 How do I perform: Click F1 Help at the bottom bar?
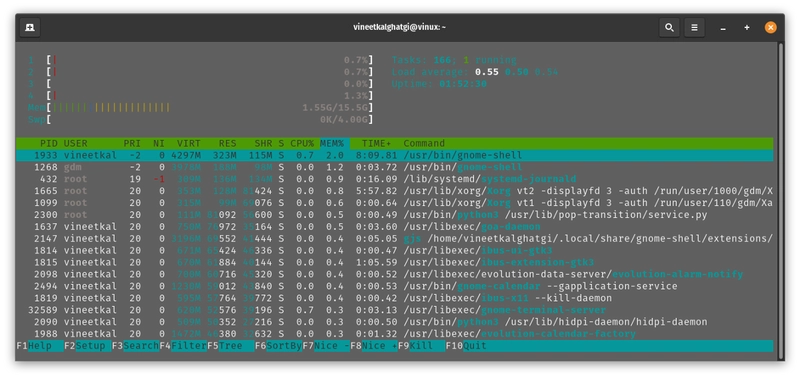point(40,346)
